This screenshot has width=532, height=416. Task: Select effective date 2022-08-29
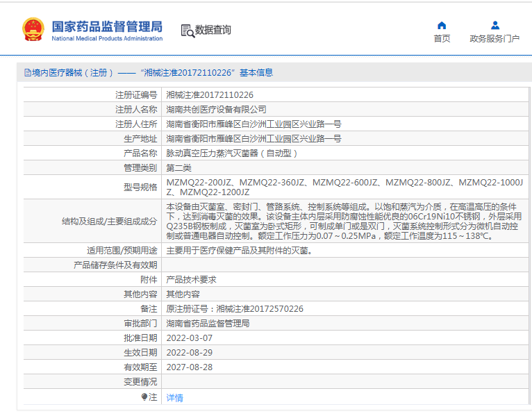tap(190, 353)
